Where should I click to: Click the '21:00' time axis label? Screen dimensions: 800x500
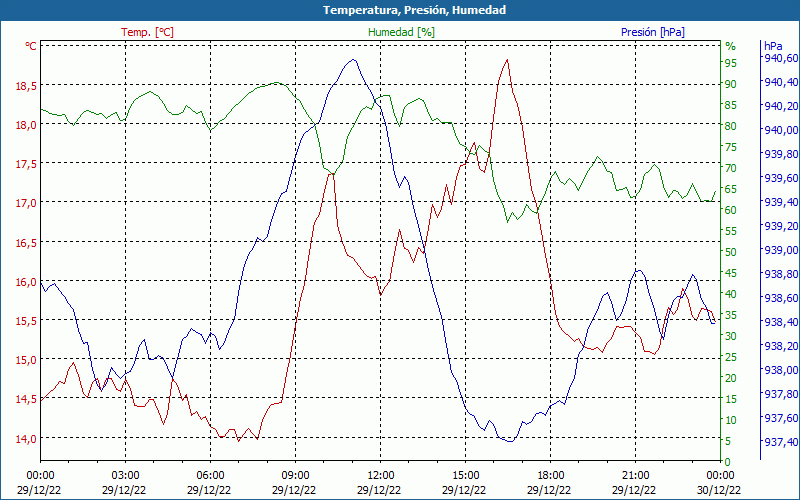tap(636, 476)
